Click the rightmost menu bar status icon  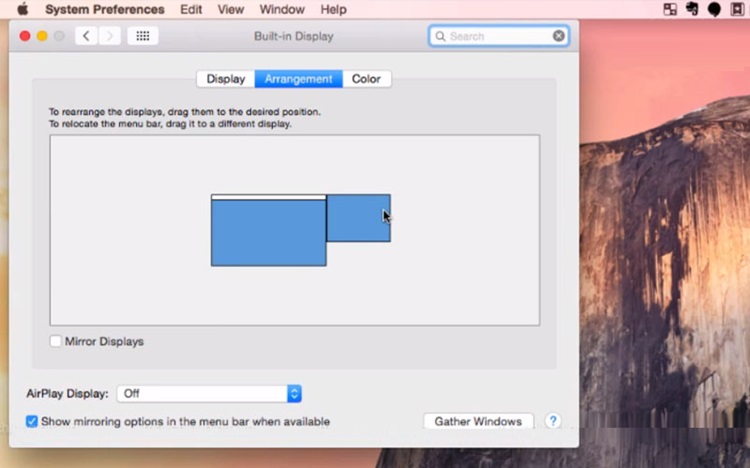[x=737, y=9]
